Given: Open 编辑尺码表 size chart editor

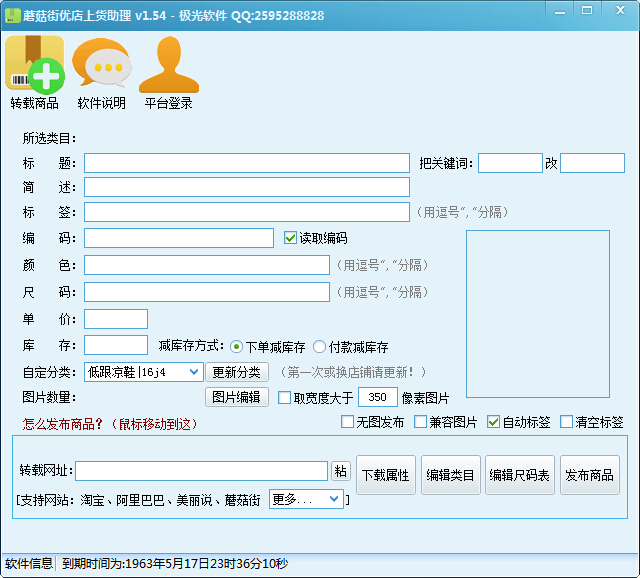Looking at the screenshot, I should [x=520, y=475].
